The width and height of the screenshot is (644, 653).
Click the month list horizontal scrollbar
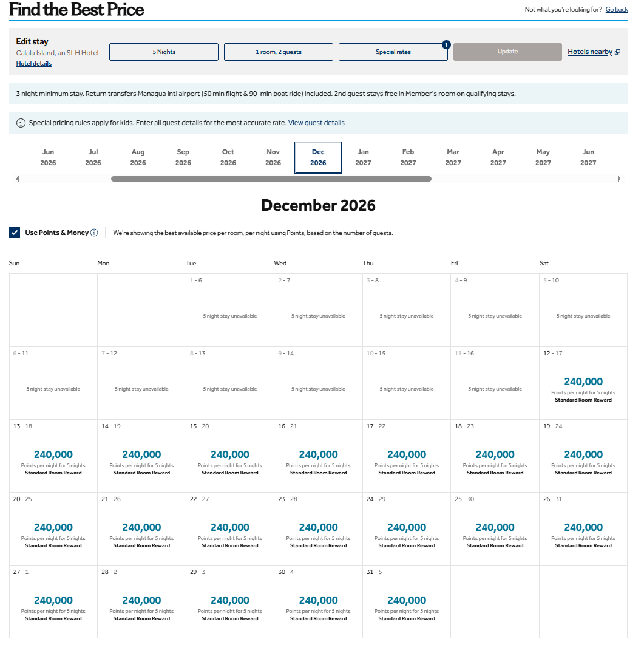(x=271, y=179)
